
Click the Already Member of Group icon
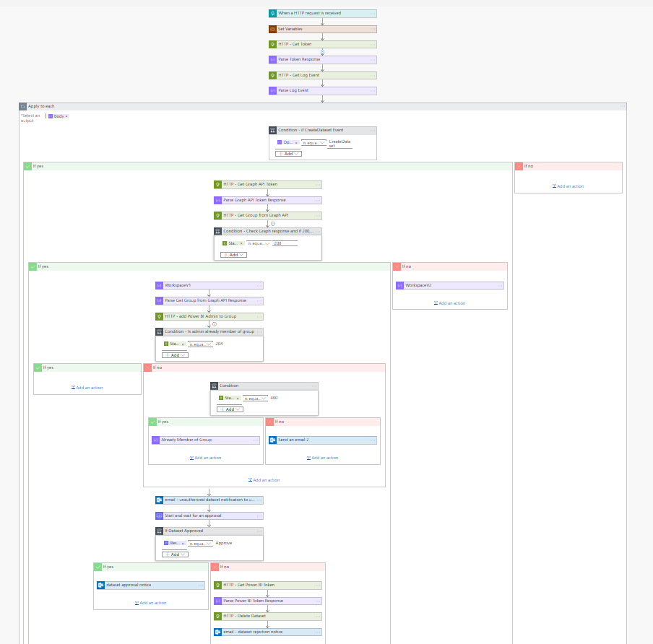pos(155,440)
